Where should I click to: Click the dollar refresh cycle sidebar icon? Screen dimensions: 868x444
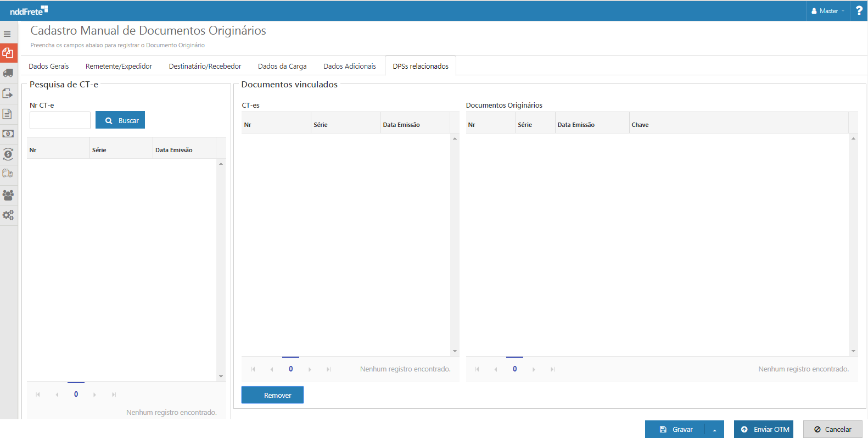pos(8,154)
